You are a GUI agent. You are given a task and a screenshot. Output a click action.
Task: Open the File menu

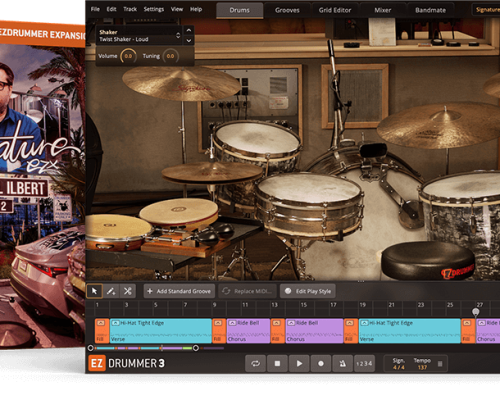click(x=95, y=9)
